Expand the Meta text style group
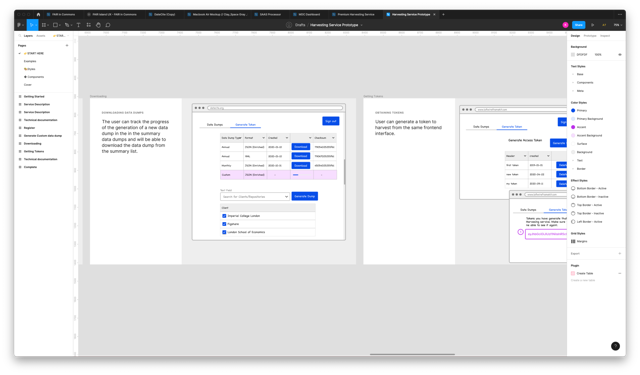Screen dimensions: 640x375 click(x=573, y=91)
